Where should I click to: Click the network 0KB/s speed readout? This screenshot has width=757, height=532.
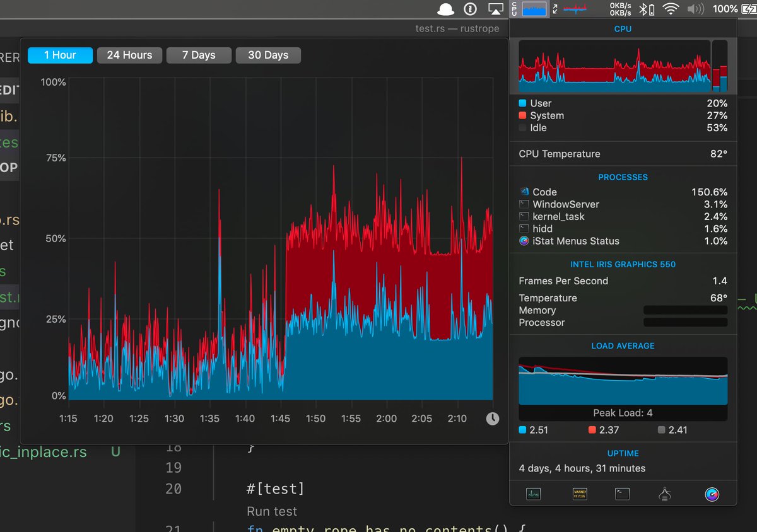point(620,9)
